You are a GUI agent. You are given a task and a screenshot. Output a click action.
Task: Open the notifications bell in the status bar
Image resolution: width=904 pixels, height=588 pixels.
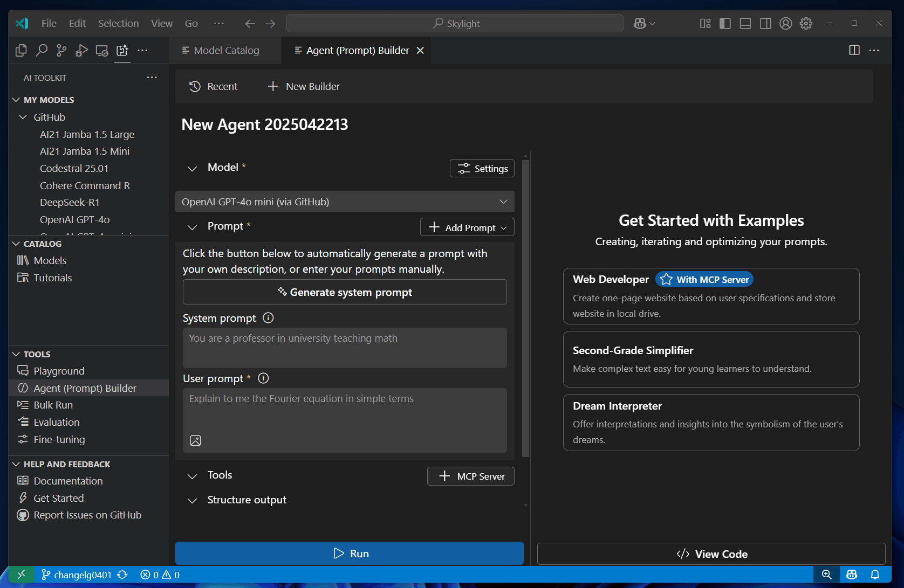click(x=874, y=575)
